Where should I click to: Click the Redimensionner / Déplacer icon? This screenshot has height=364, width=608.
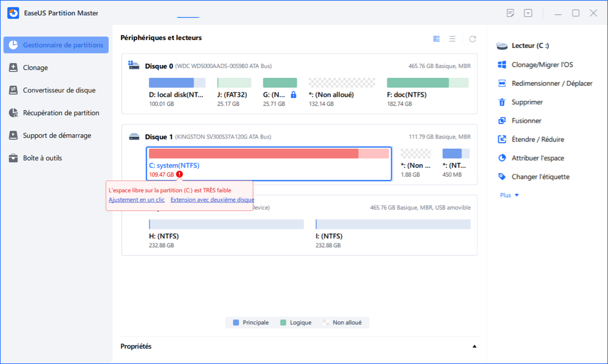click(x=502, y=83)
